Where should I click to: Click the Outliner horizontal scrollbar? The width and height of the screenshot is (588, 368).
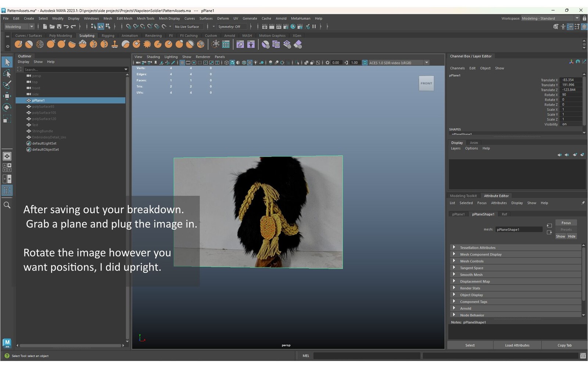(x=71, y=345)
